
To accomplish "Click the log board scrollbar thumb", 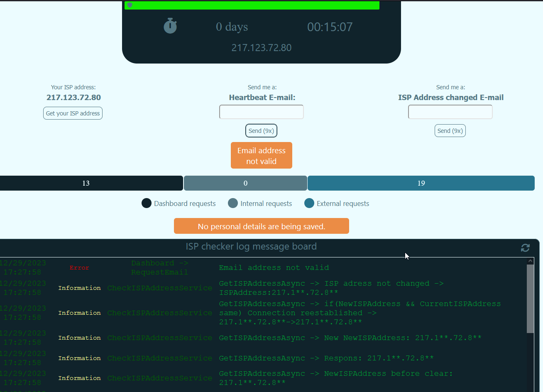I will click(x=530, y=298).
